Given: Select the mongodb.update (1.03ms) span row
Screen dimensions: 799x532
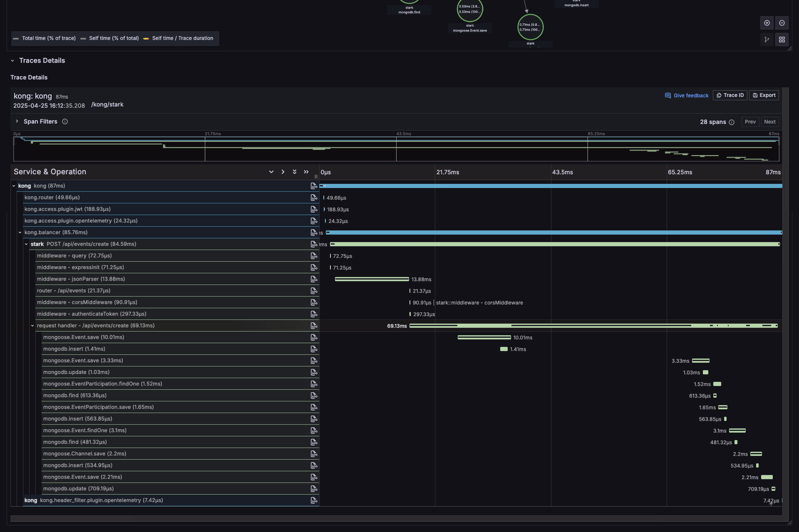Looking at the screenshot, I should [x=180, y=372].
